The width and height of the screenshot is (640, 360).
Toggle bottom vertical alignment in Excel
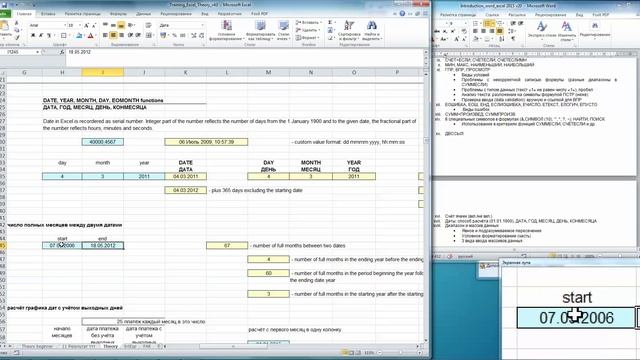(121, 25)
